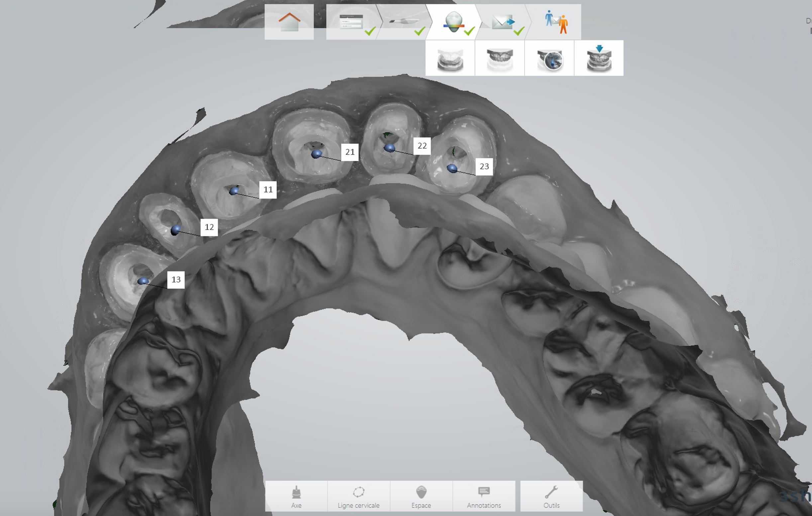Open the two-person communication step
The height and width of the screenshot is (516, 812).
click(556, 22)
